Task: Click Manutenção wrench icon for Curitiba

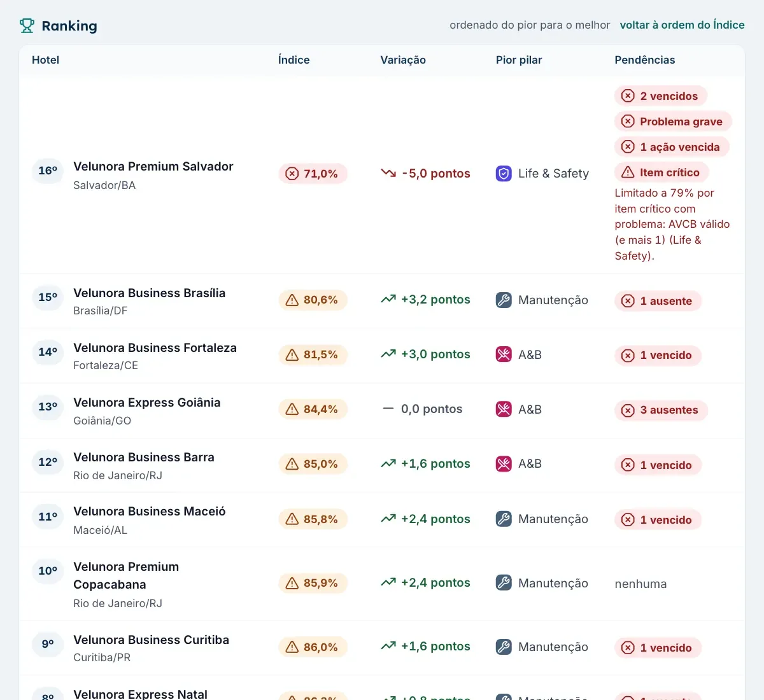Action: tap(504, 647)
